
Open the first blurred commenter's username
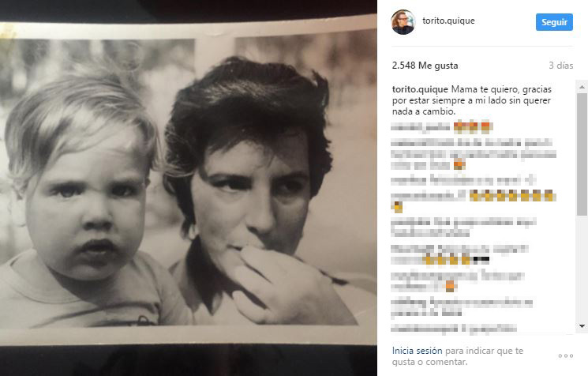point(420,127)
